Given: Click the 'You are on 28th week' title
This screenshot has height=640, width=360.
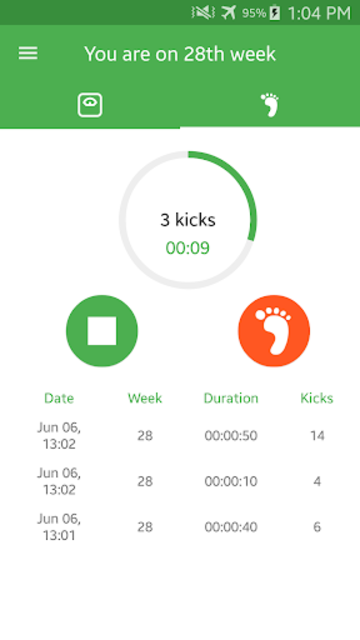Looking at the screenshot, I should pyautogui.click(x=180, y=54).
